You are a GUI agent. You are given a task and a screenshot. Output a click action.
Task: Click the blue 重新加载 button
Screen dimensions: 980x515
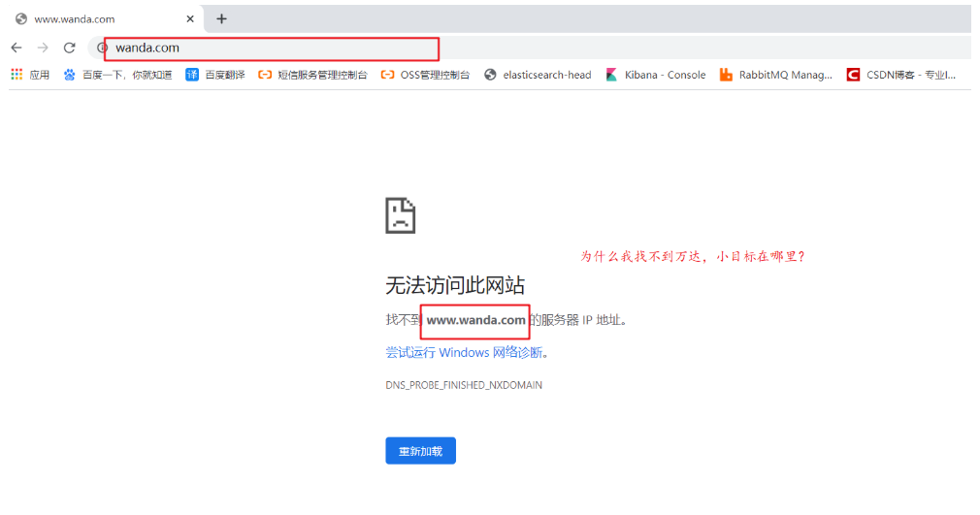click(x=421, y=451)
